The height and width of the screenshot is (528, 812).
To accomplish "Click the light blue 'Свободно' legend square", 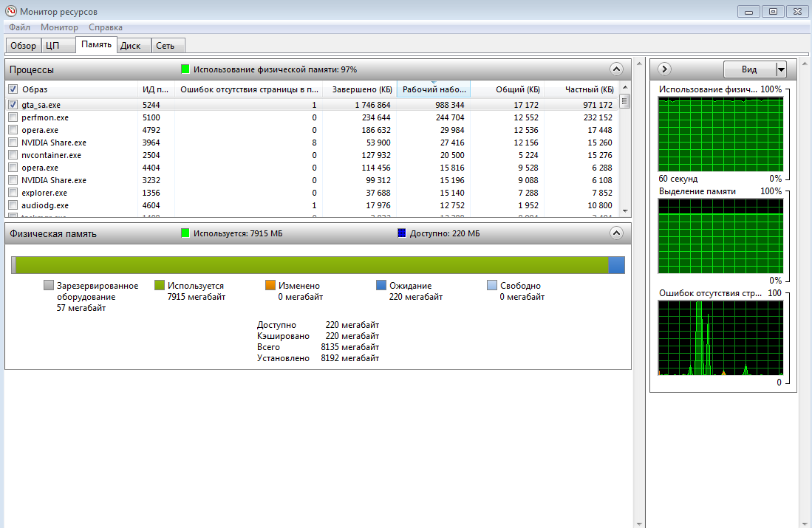I will (x=492, y=285).
